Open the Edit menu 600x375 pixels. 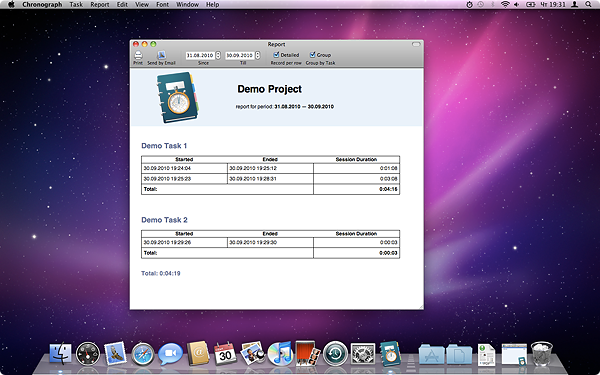pos(122,5)
